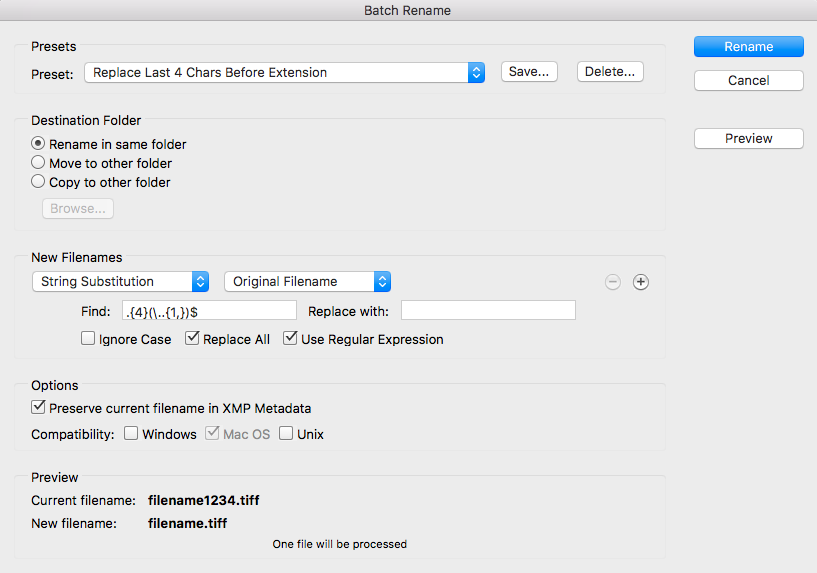Open the String Substitution type dropdown
817x573 pixels.
click(121, 282)
